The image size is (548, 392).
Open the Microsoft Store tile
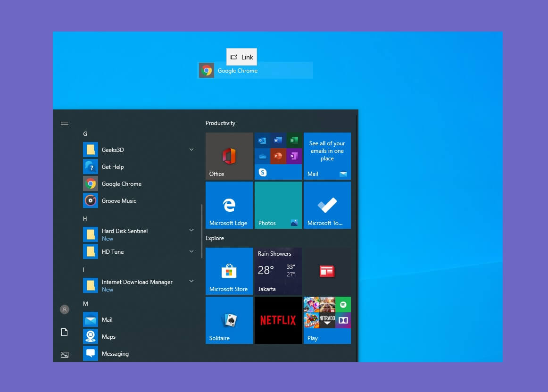229,271
